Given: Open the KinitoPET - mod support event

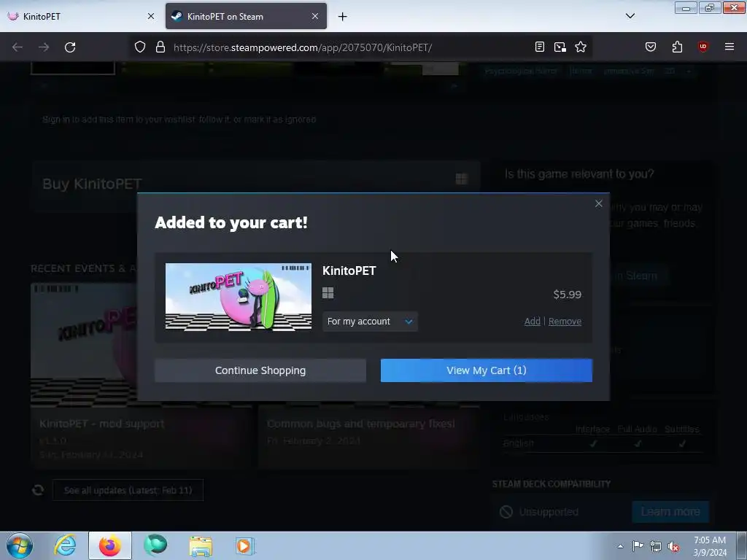Looking at the screenshot, I should click(141, 376).
